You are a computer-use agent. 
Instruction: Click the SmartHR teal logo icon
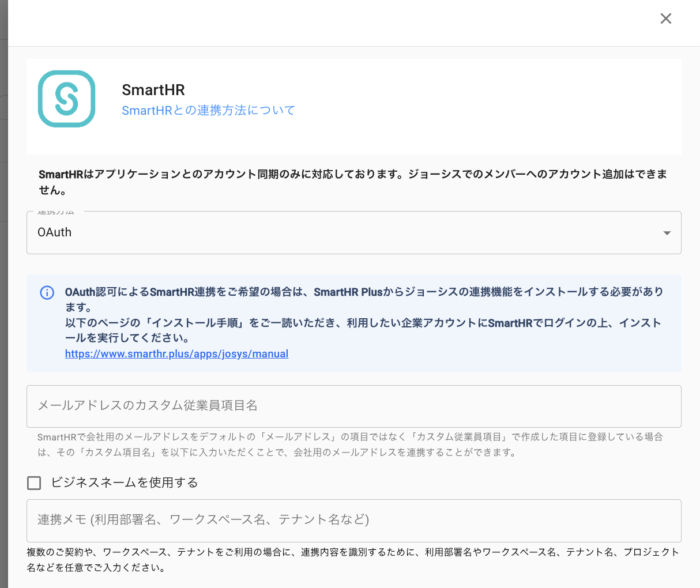(66, 99)
